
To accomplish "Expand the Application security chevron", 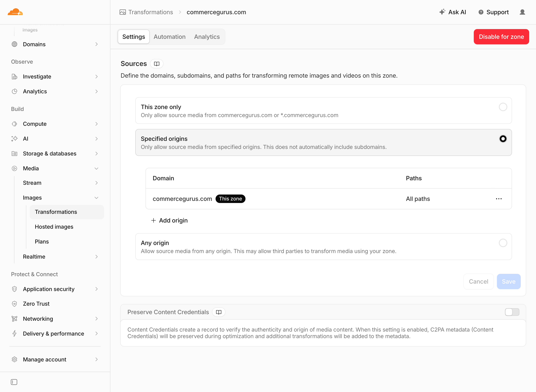I will [x=96, y=289].
